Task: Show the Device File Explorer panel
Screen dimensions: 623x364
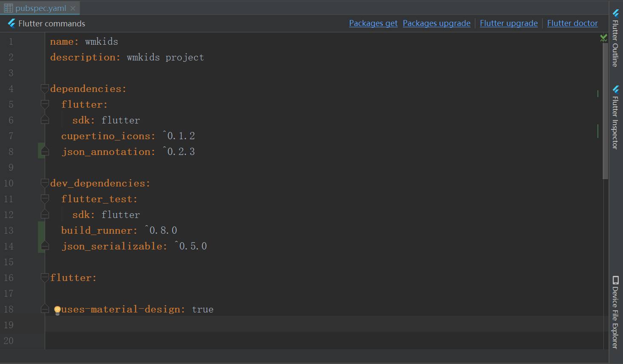Action: coord(615,312)
